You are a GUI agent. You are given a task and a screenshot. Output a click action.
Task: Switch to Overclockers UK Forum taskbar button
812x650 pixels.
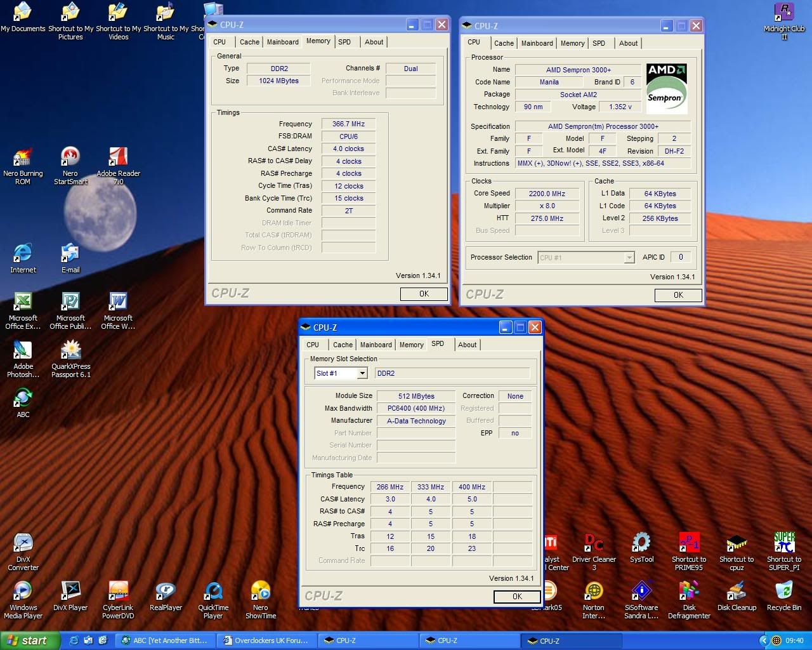[266, 640]
